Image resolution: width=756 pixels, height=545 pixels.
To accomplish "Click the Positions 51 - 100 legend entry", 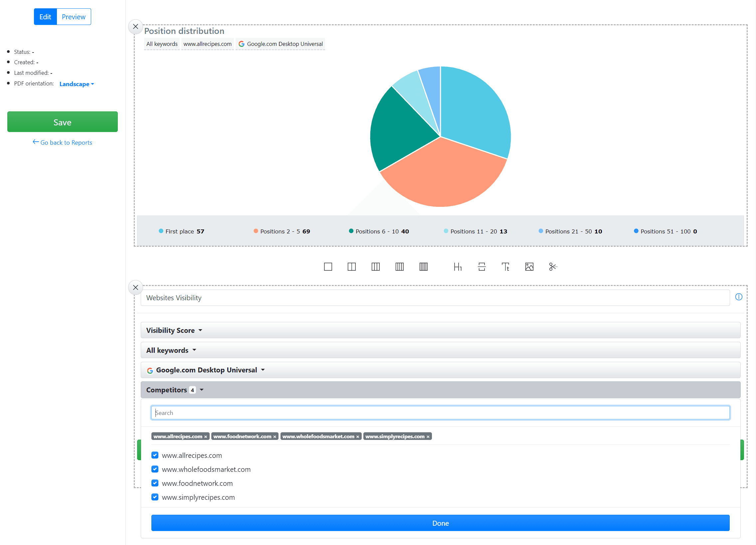I will click(x=665, y=231).
